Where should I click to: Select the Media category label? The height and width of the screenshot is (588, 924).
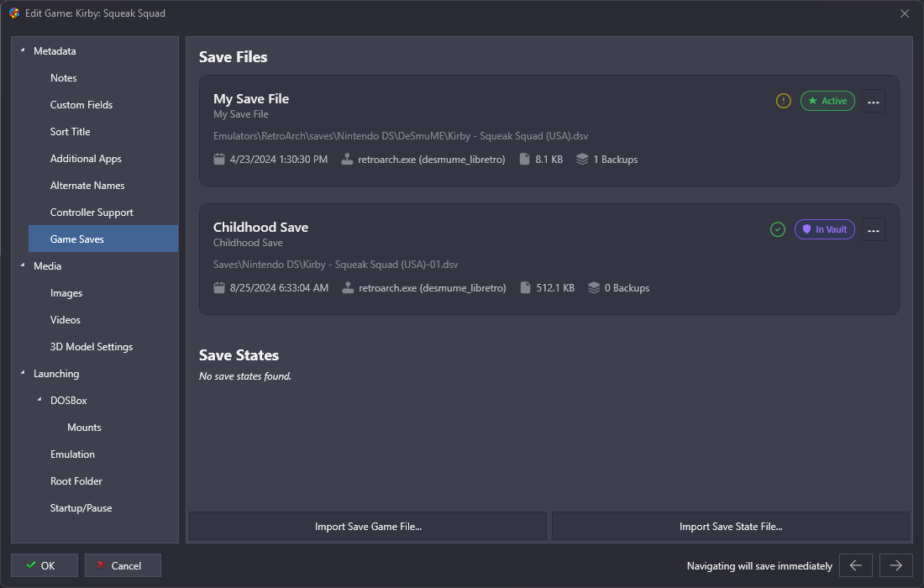pos(47,265)
